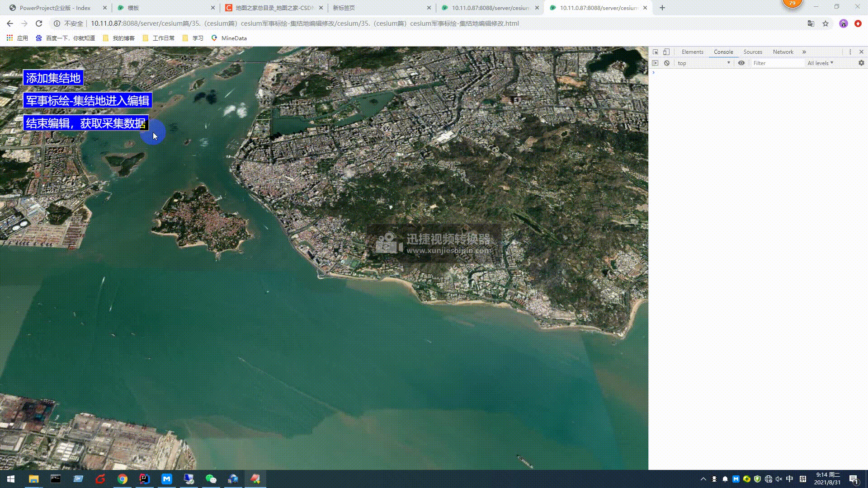The image size is (868, 488).
Task: Switch to the Network tab
Action: coord(783,52)
